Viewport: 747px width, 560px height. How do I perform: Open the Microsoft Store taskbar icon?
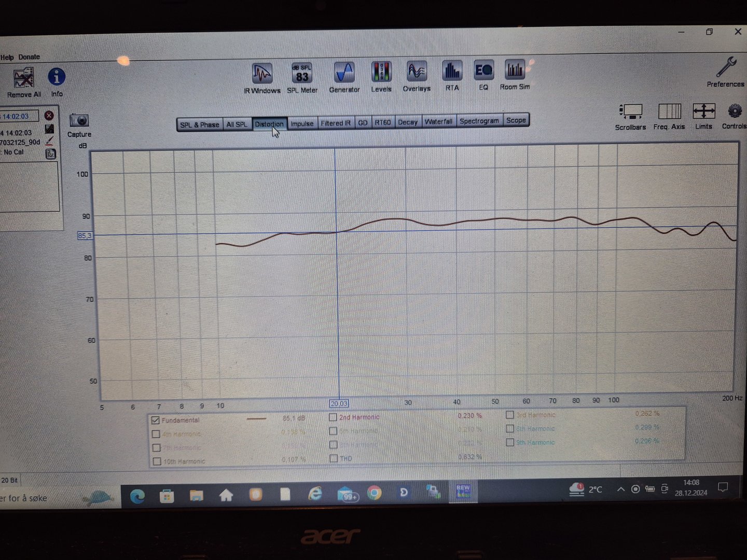[167, 496]
